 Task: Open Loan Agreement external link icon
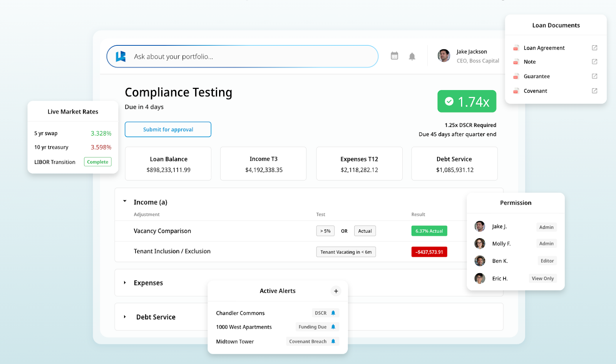[594, 48]
